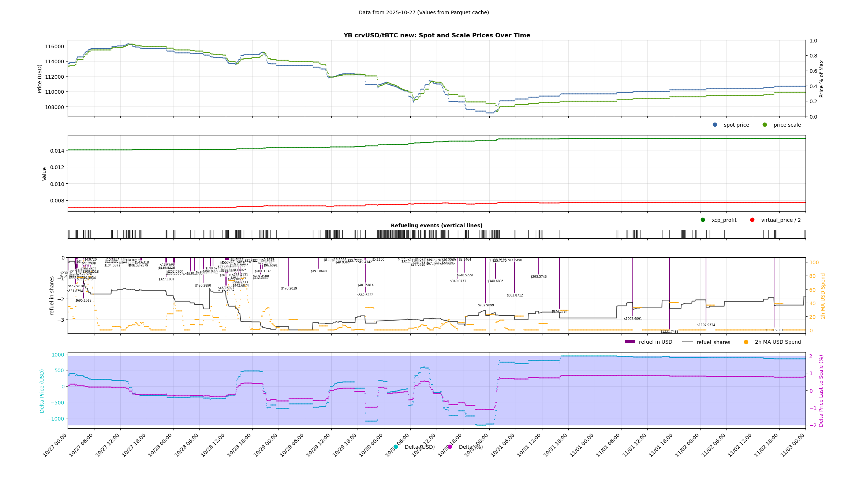Click the $1002.6091 refuel annotation label
Viewport: 848px width, 504px height.
633,319
